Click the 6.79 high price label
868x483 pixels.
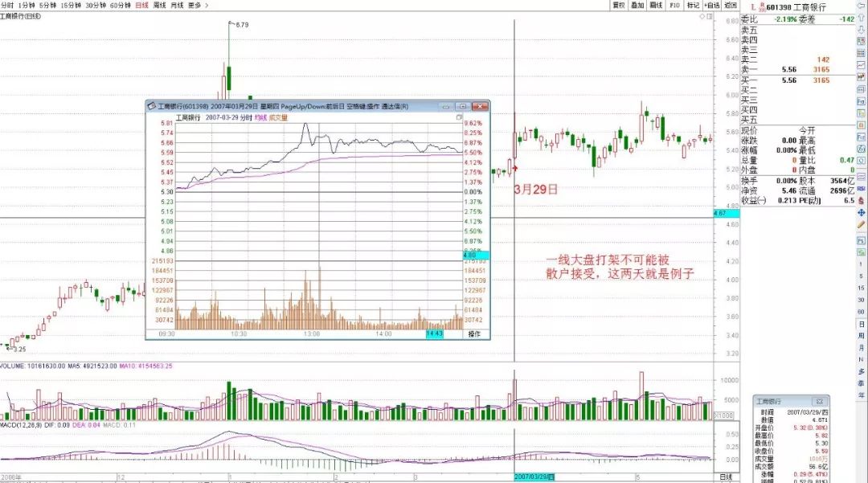242,25
